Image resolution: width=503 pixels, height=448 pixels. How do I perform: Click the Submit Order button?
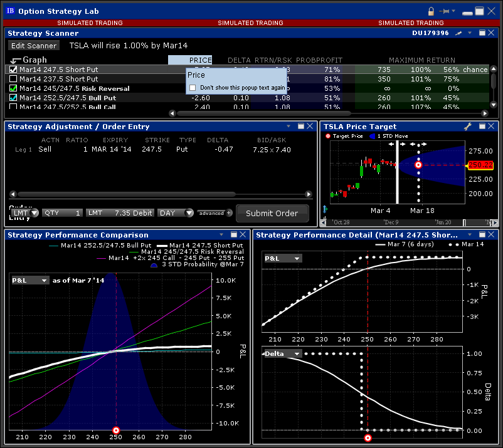272,213
